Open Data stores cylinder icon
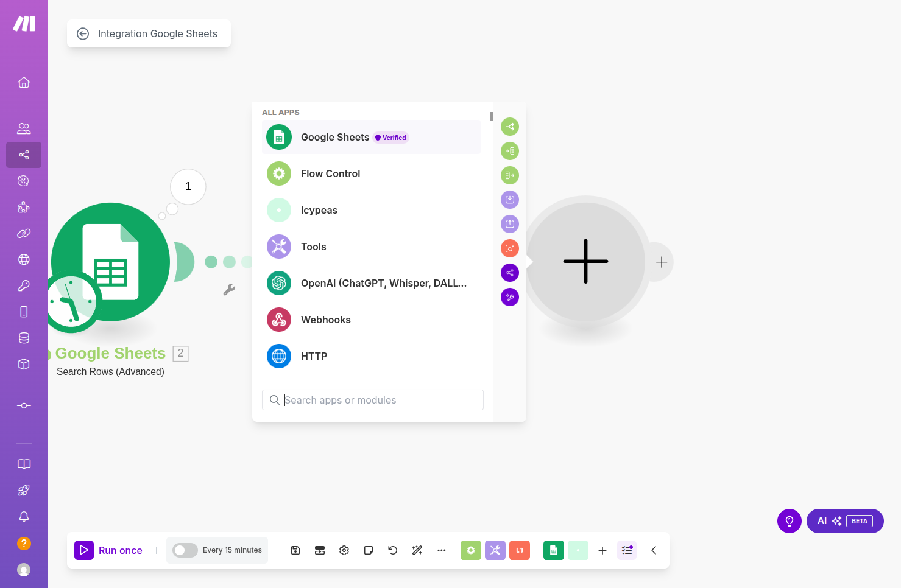 click(24, 338)
